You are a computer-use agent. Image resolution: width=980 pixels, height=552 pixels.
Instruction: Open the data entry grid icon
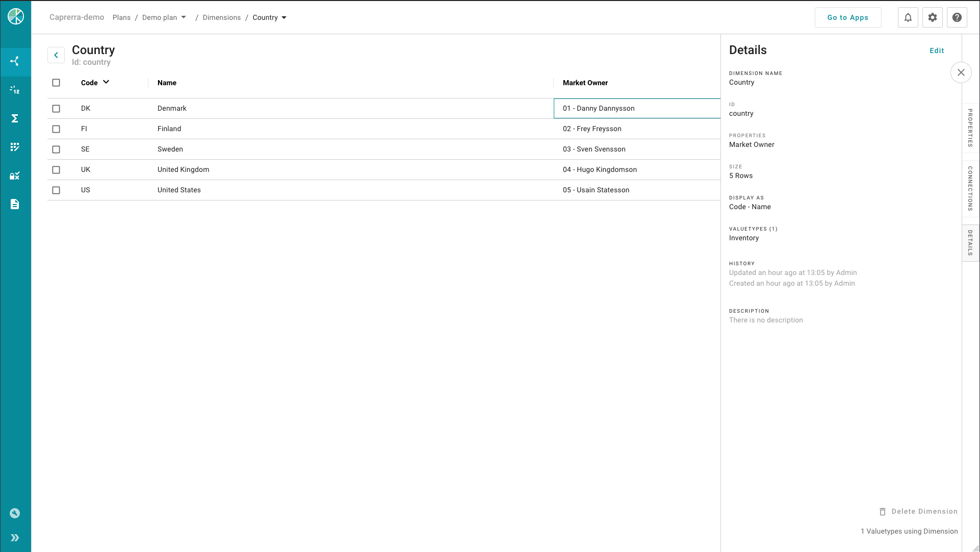coord(15,147)
